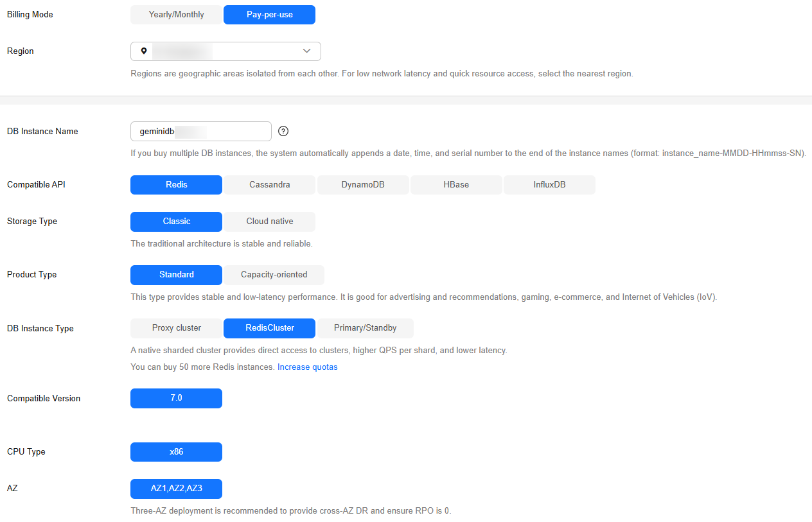Select Standard product type
Screen dimensions: 812x522
click(x=177, y=275)
